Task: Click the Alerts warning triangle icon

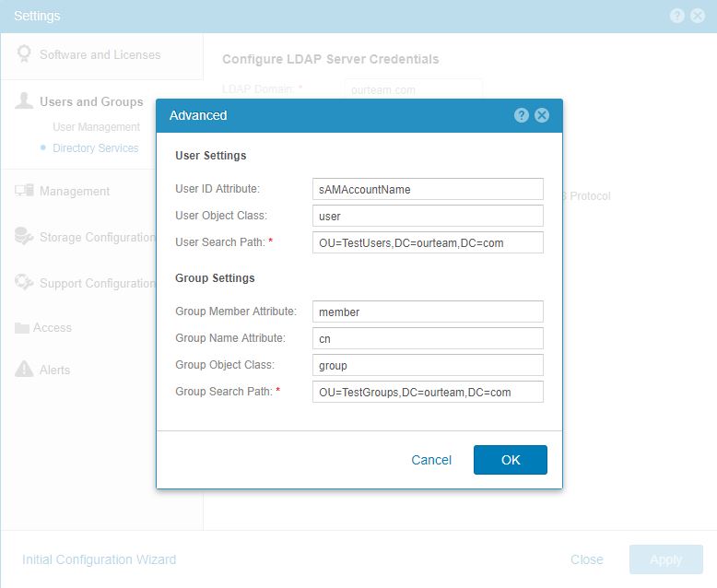Action: (24, 370)
